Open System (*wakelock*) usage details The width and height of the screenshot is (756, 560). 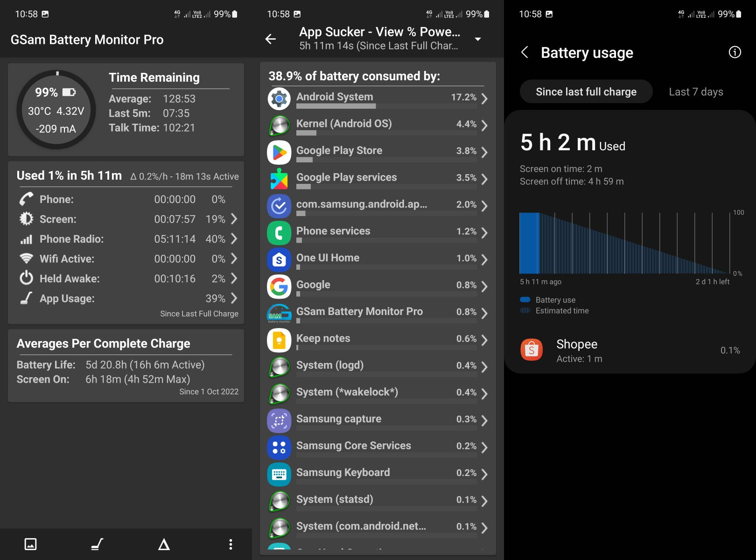pyautogui.click(x=378, y=394)
